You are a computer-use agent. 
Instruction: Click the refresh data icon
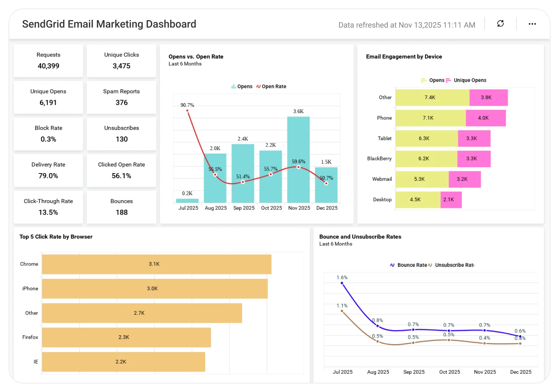point(500,24)
